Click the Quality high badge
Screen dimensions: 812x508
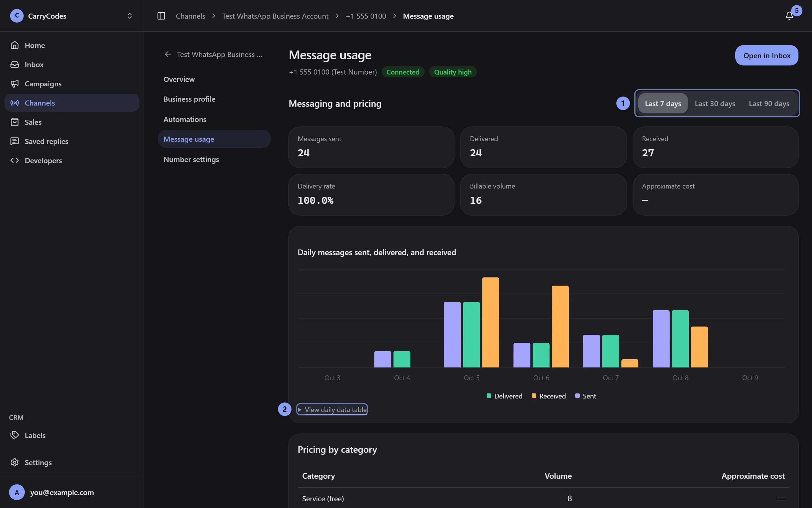(453, 72)
